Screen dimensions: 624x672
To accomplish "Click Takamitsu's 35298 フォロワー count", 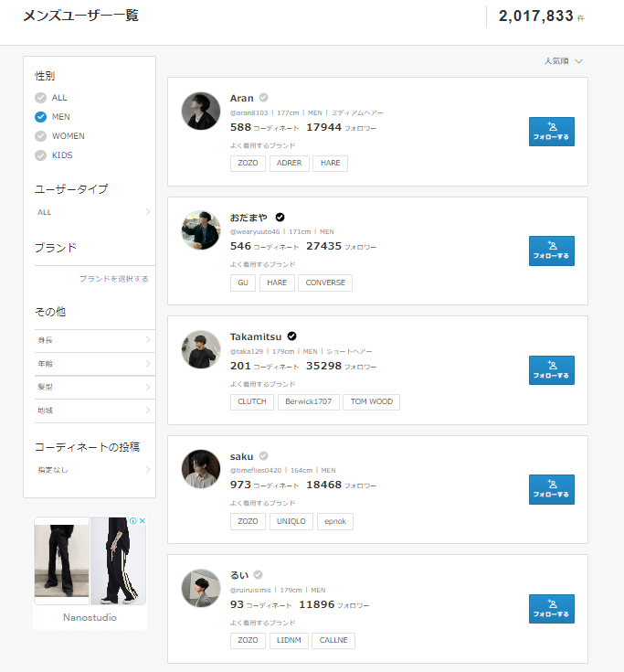I will click(341, 366).
